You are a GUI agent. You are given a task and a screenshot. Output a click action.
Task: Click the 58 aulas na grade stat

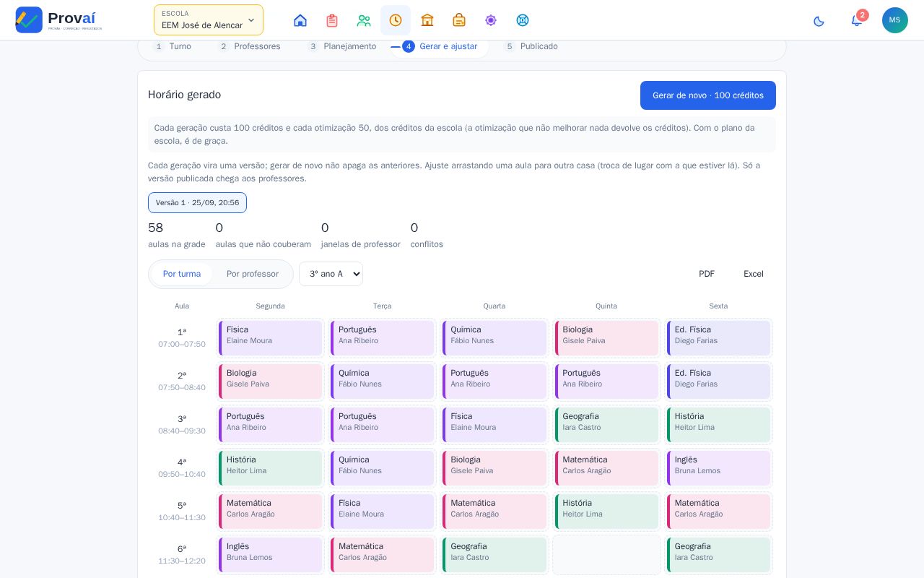(177, 236)
